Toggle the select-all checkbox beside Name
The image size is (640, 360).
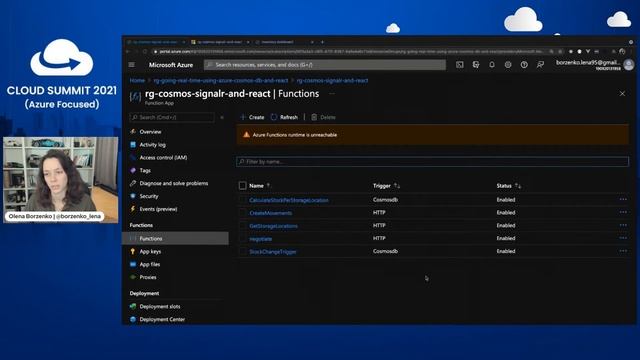pos(242,186)
